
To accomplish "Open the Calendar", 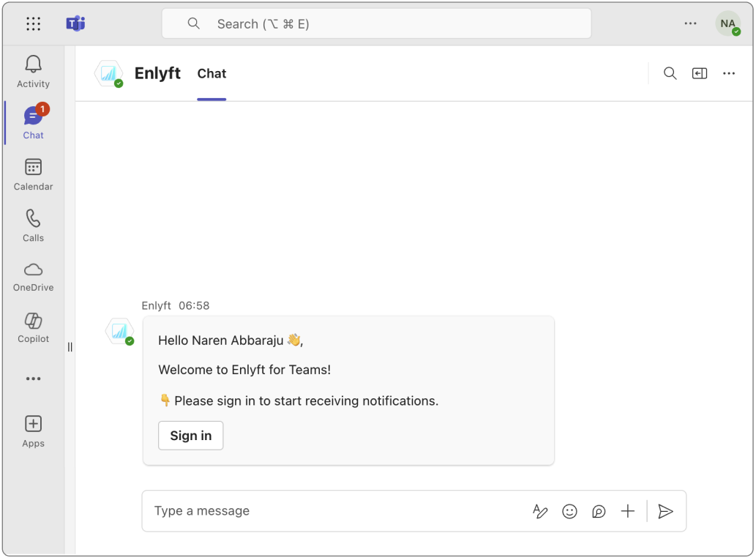I will coord(33,174).
